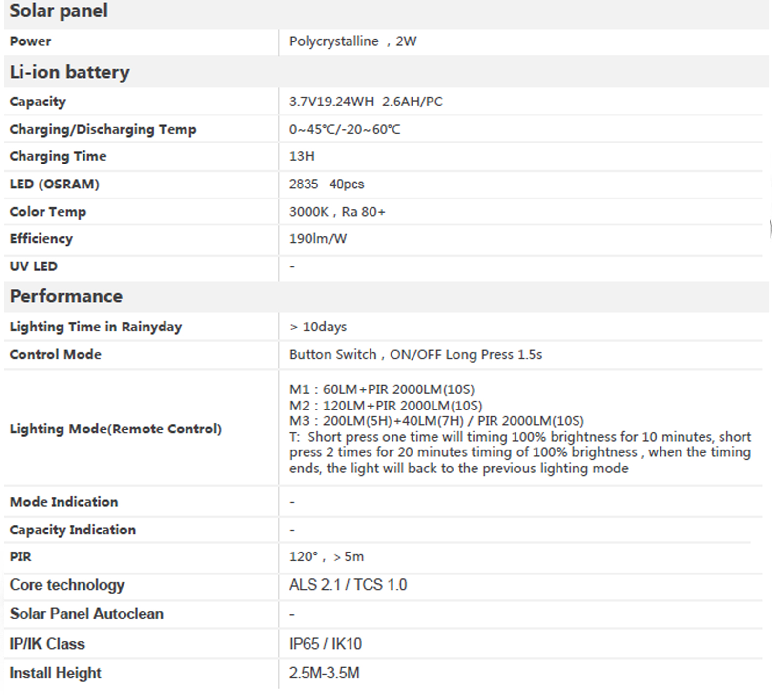Click the 'Capacity' row label
The width and height of the screenshot is (784, 696).
point(38,102)
